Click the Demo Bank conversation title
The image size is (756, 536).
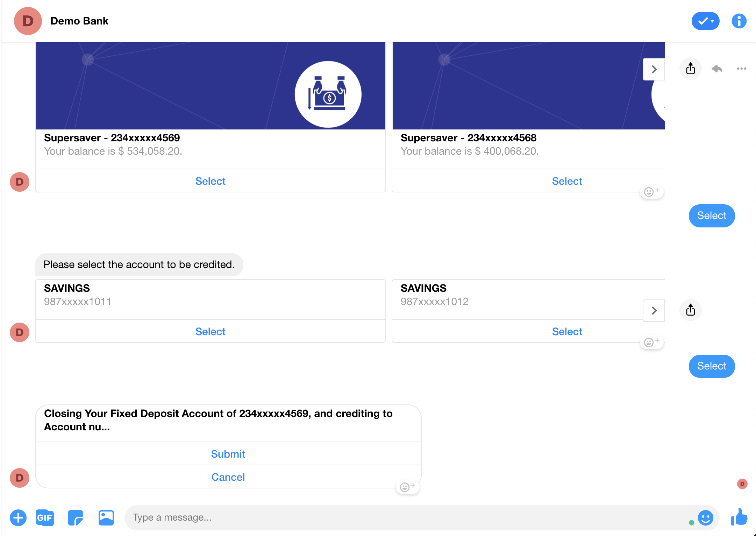(x=79, y=21)
